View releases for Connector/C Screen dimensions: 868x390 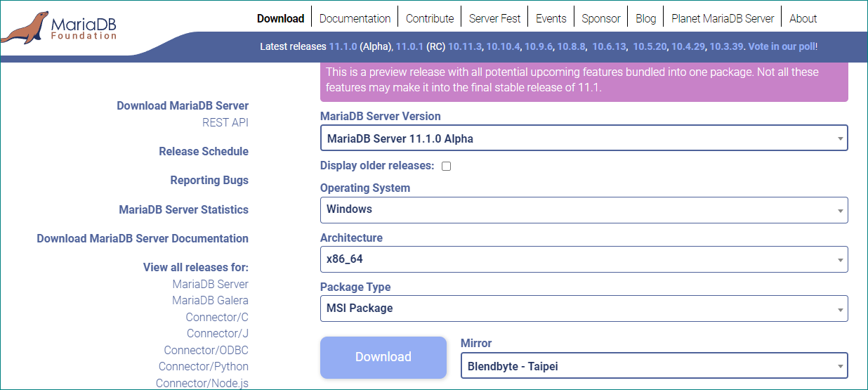click(217, 317)
